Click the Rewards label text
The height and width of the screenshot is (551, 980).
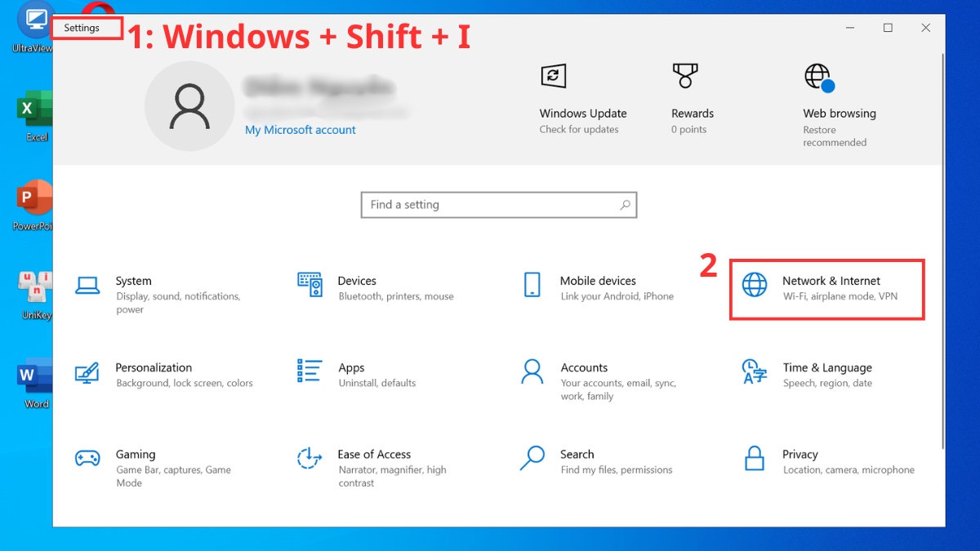tap(693, 113)
